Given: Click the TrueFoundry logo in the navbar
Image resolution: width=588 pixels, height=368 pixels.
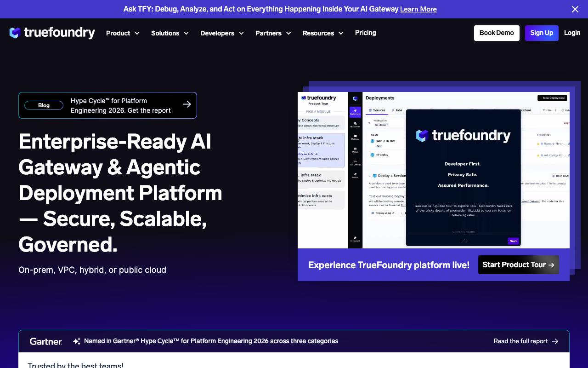Looking at the screenshot, I should pyautogui.click(x=52, y=33).
